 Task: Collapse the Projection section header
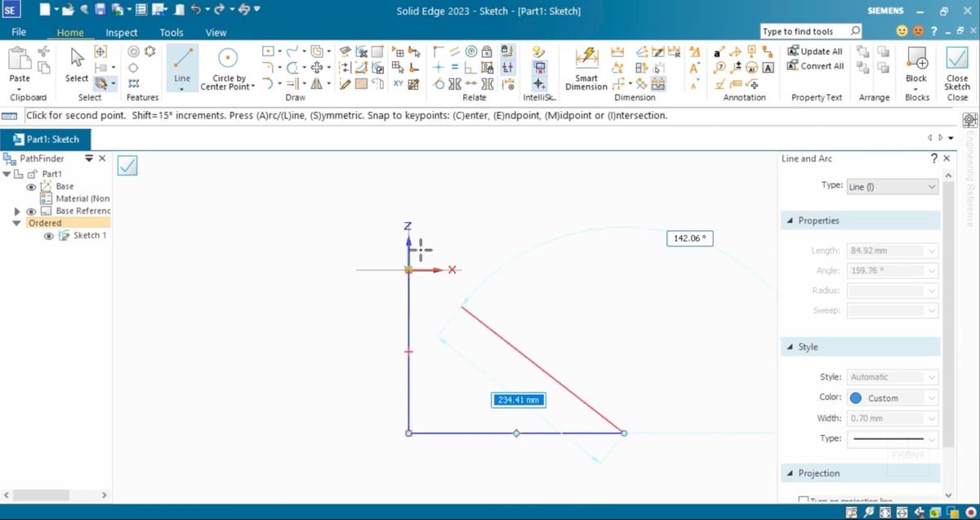pyautogui.click(x=791, y=473)
